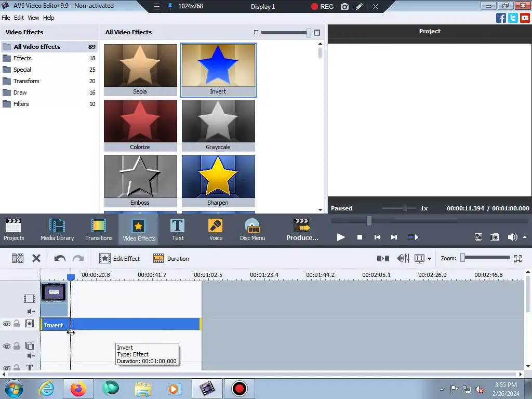
Task: Click Edit Effect button
Action: pos(119,259)
